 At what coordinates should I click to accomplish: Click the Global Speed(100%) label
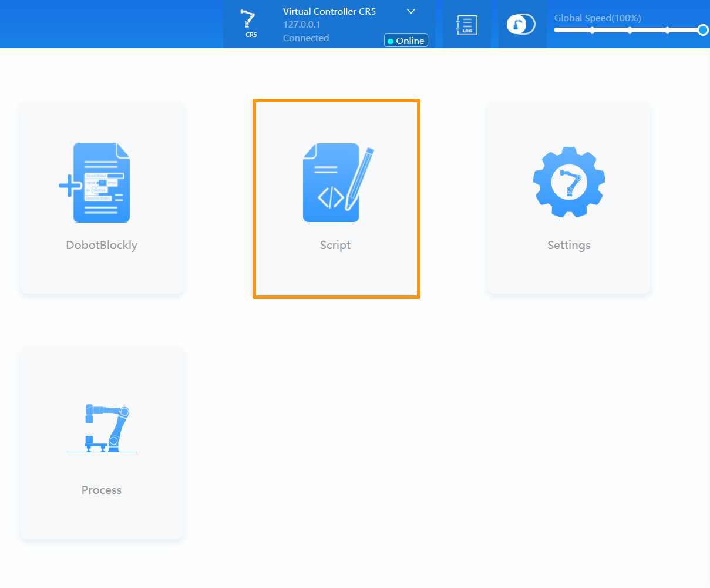(597, 18)
